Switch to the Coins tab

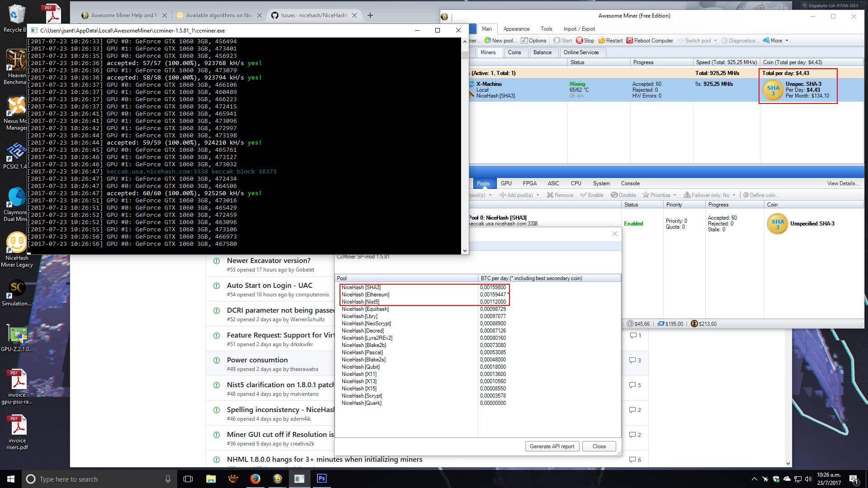514,52
